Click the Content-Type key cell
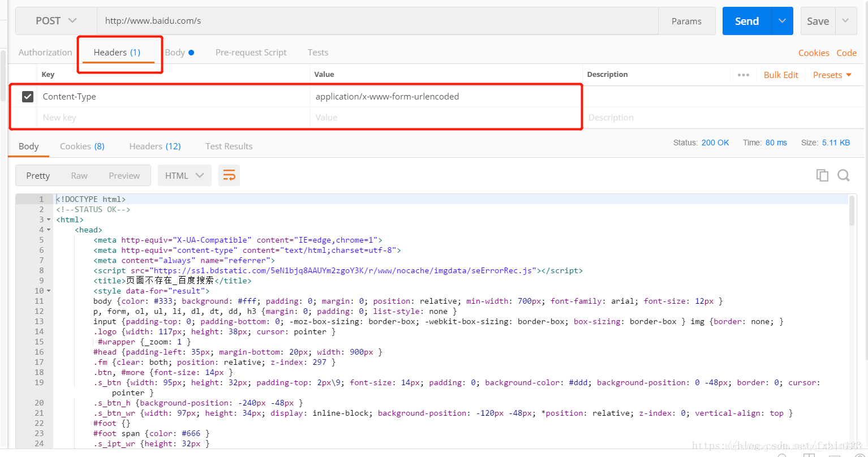868x457 pixels. (x=174, y=97)
